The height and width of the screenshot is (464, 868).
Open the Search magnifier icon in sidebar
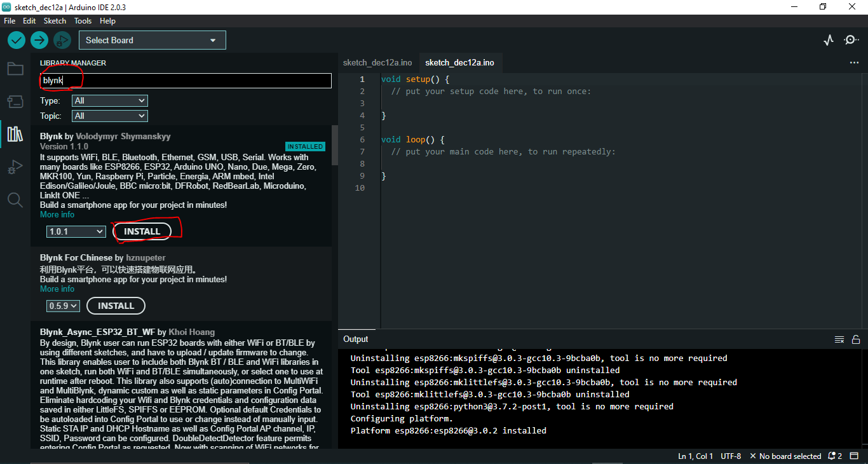[x=15, y=200]
